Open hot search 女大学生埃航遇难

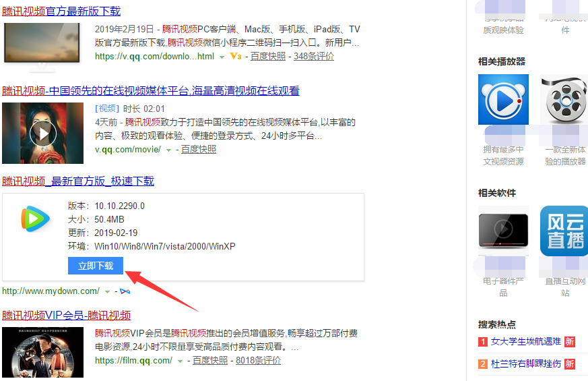pyautogui.click(x=526, y=341)
